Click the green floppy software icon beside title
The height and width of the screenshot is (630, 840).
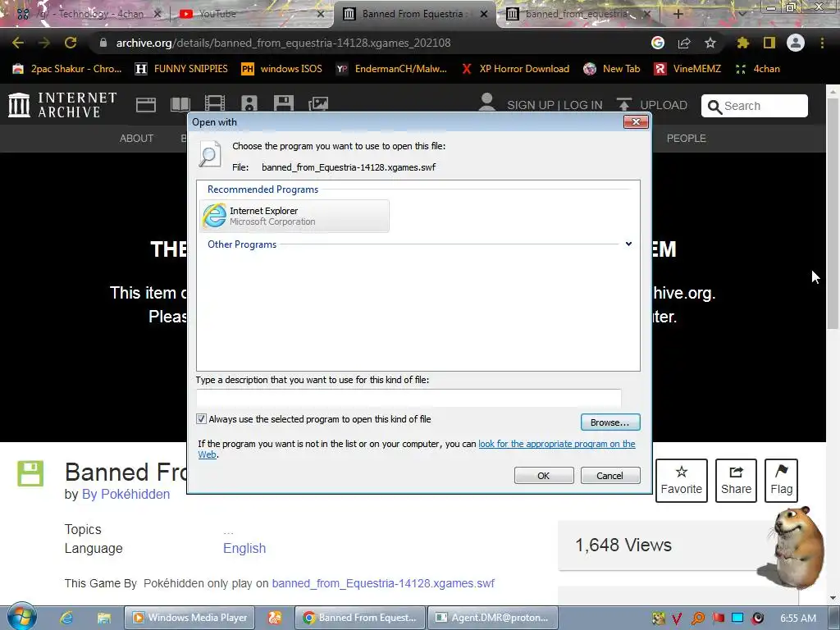pyautogui.click(x=30, y=473)
